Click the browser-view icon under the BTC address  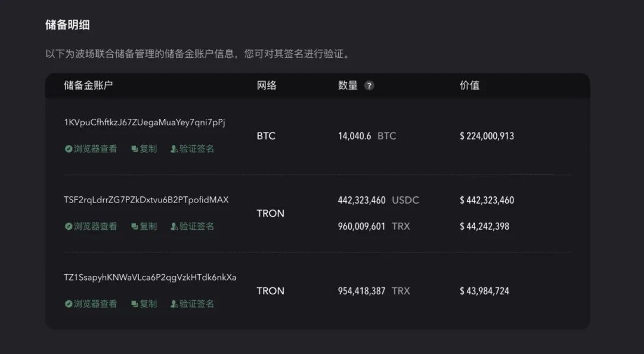point(70,149)
